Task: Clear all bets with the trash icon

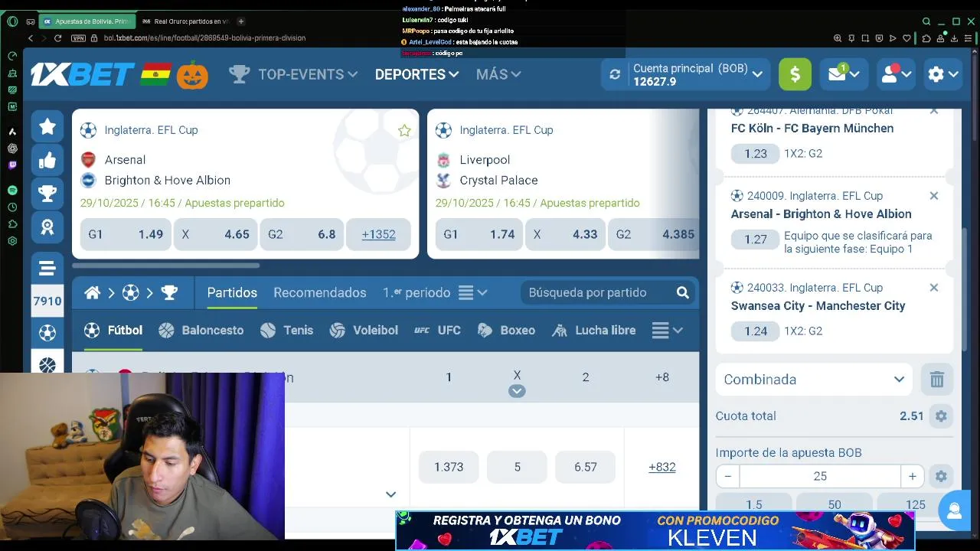Action: [936, 380]
